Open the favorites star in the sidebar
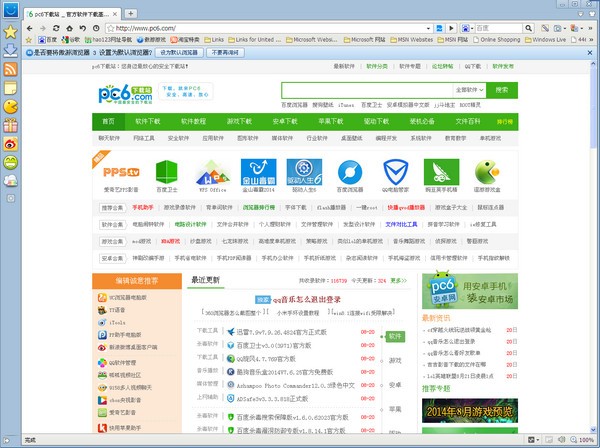Viewport: 600px width, 448px height. click(x=10, y=32)
